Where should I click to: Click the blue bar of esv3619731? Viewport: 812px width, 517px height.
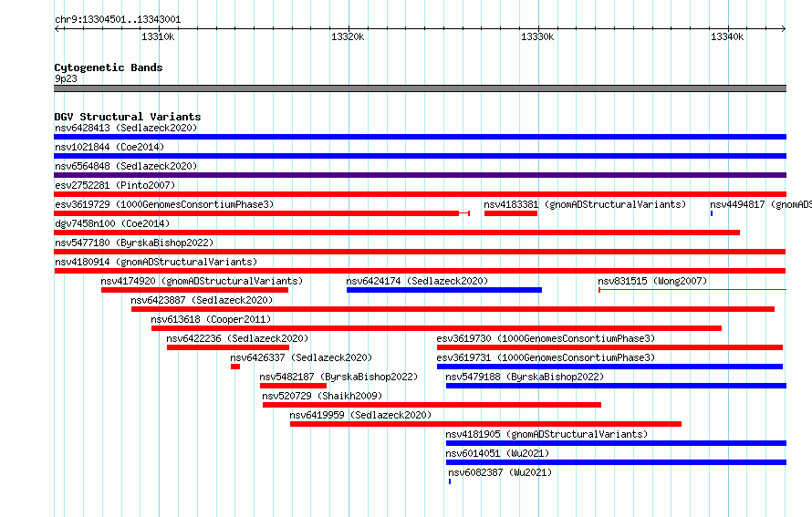(x=609, y=367)
